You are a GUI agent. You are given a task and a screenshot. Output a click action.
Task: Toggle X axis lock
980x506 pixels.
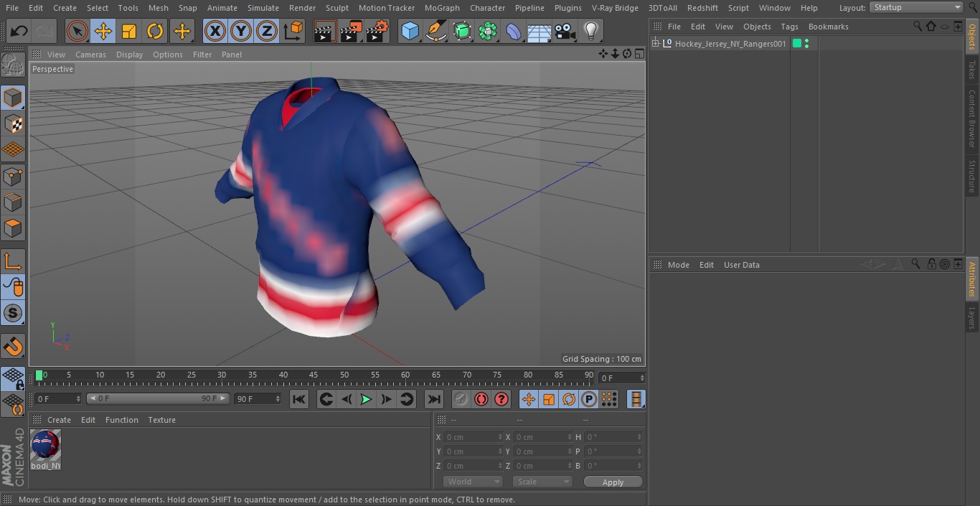click(215, 31)
